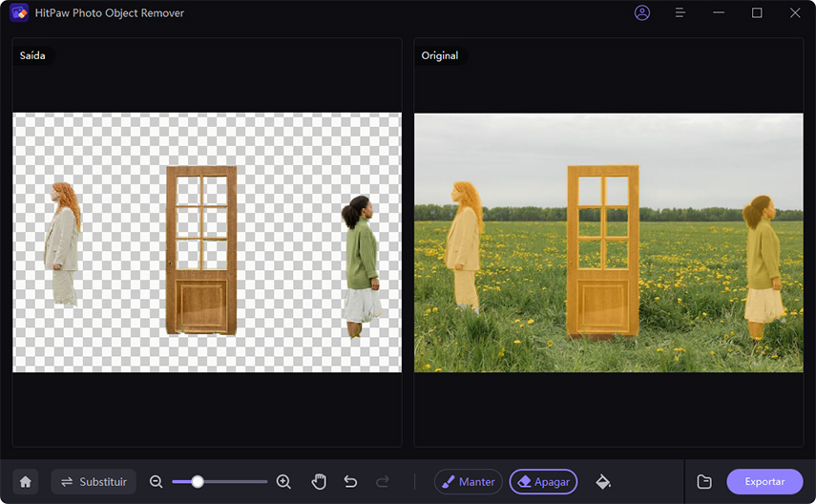Adjust the zoom slider handle
The image size is (816, 504).
(198, 482)
